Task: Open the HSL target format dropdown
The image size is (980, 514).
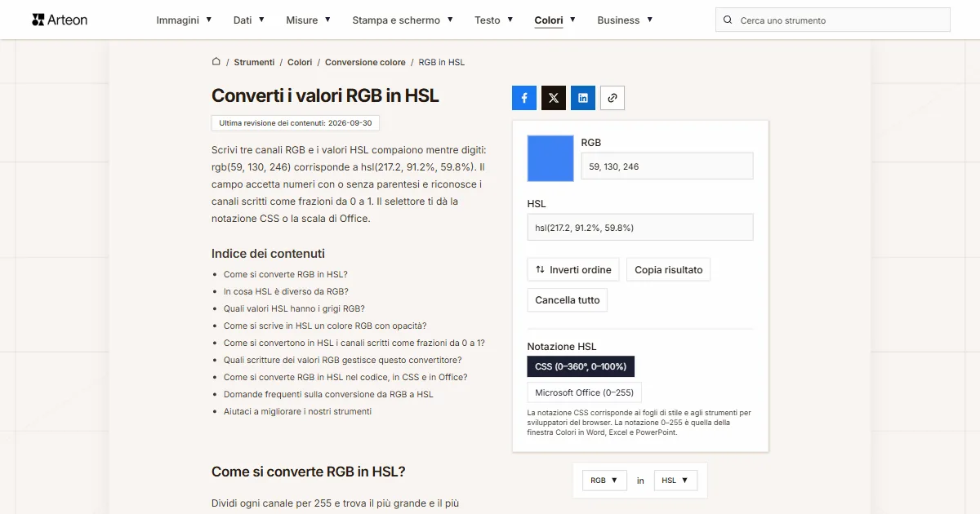Action: [675, 481]
